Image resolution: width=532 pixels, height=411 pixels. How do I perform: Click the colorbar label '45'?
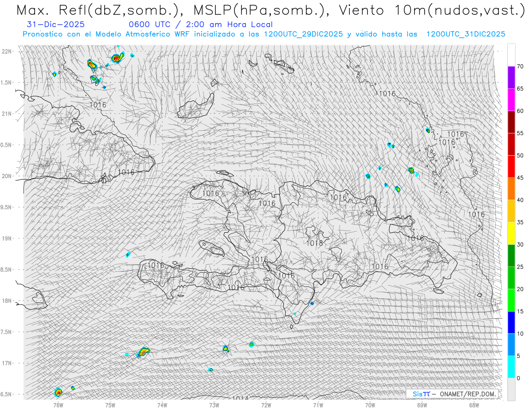tap(520, 178)
